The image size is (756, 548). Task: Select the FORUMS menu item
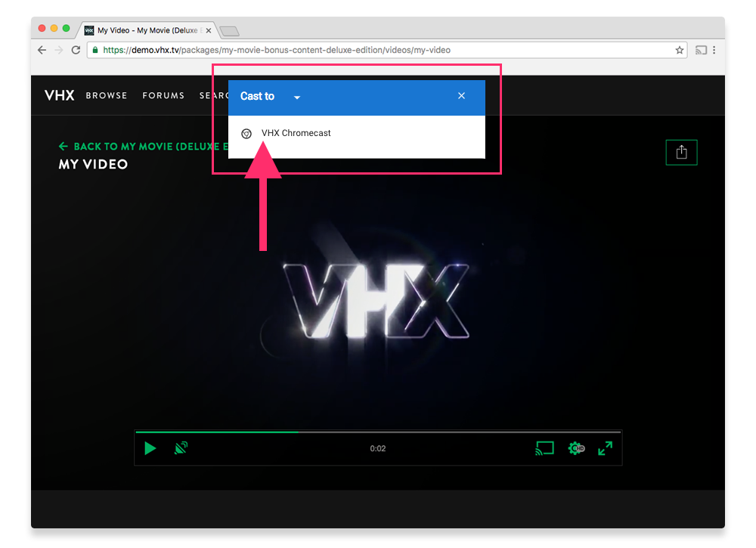[163, 95]
